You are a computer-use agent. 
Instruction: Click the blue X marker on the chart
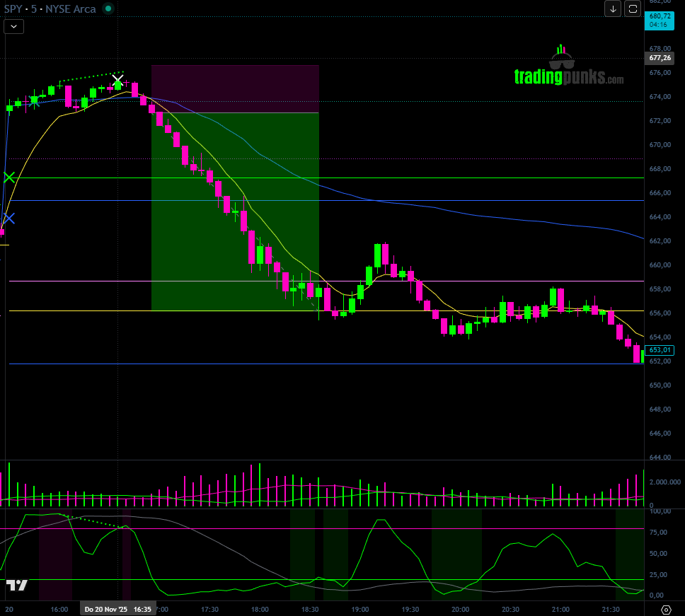pos(9,219)
